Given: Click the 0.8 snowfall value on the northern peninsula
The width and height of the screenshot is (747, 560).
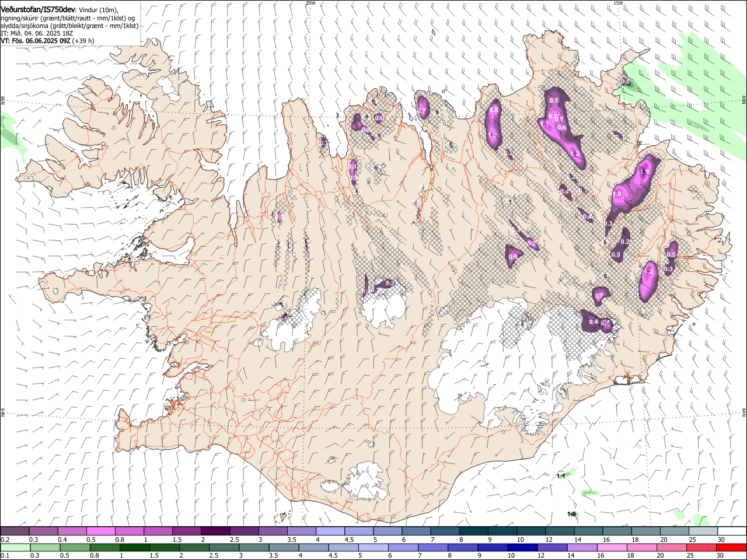Looking at the screenshot, I should click(494, 110).
